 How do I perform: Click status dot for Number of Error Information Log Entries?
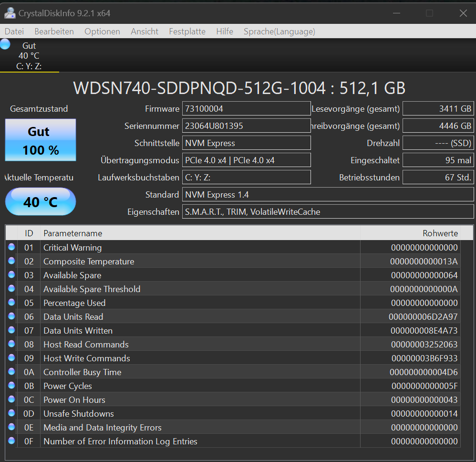(11, 441)
